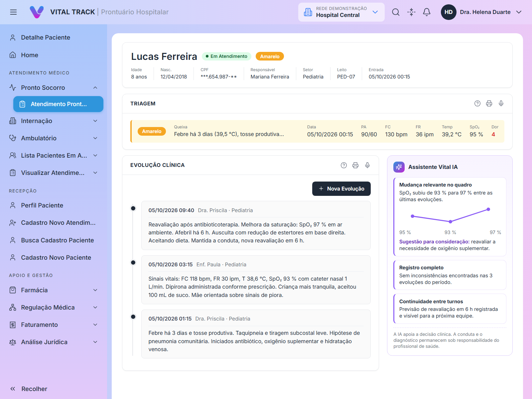Click the 97 % point on SpO₂ chart
532x399 pixels.
point(488,209)
